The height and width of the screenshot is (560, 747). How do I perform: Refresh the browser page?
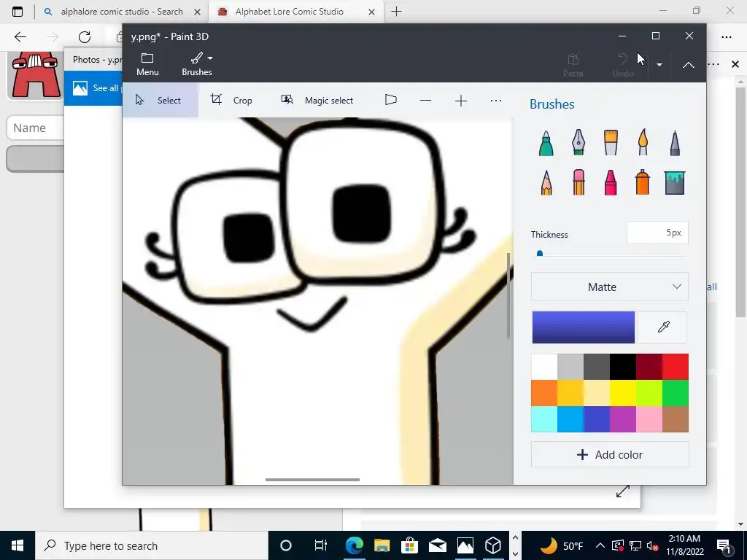click(x=85, y=36)
